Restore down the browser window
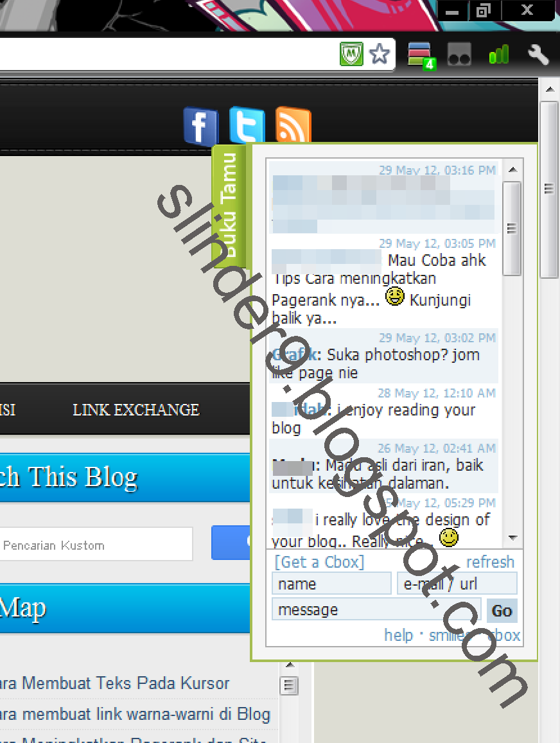 click(x=483, y=10)
